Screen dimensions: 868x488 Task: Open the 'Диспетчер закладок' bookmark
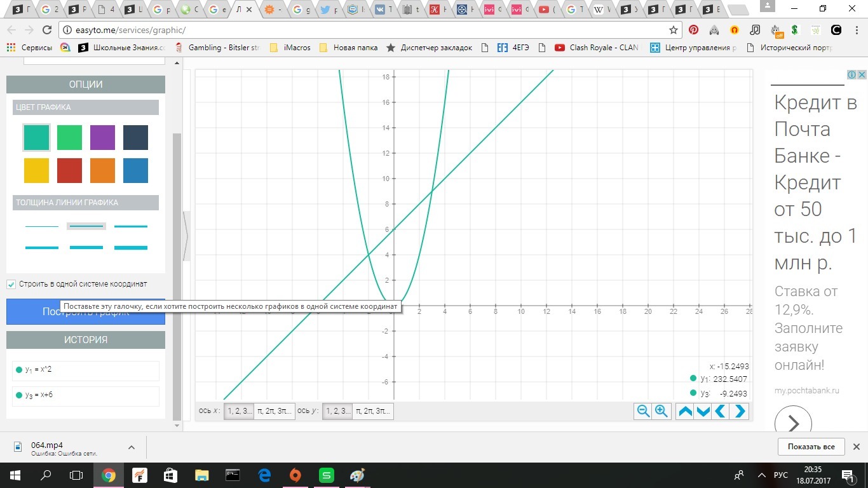click(x=429, y=48)
